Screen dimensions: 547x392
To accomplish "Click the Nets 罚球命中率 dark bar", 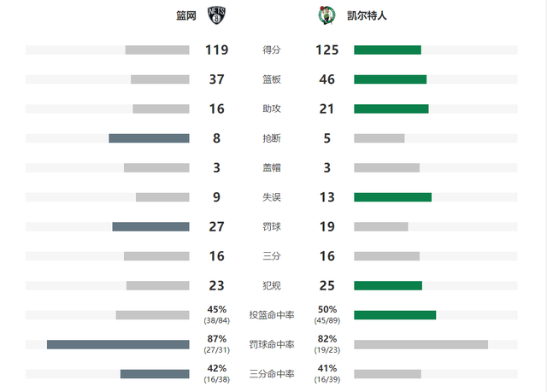I will point(118,345).
